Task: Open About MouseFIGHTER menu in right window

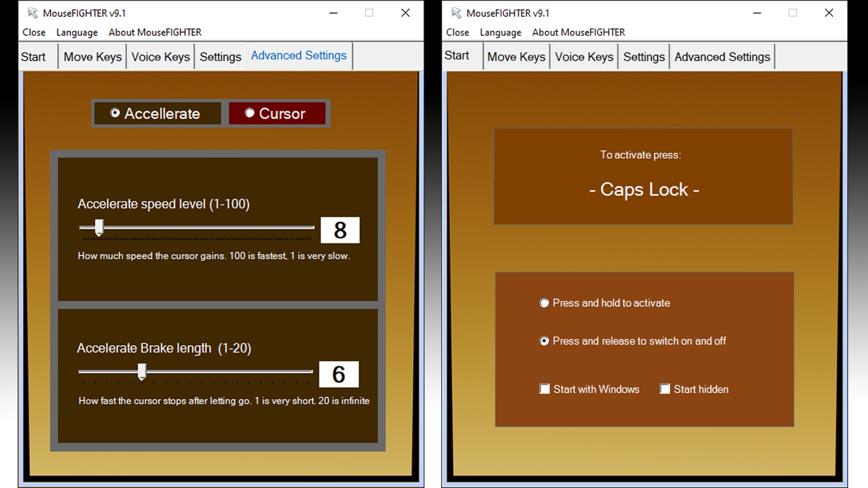Action: click(578, 33)
